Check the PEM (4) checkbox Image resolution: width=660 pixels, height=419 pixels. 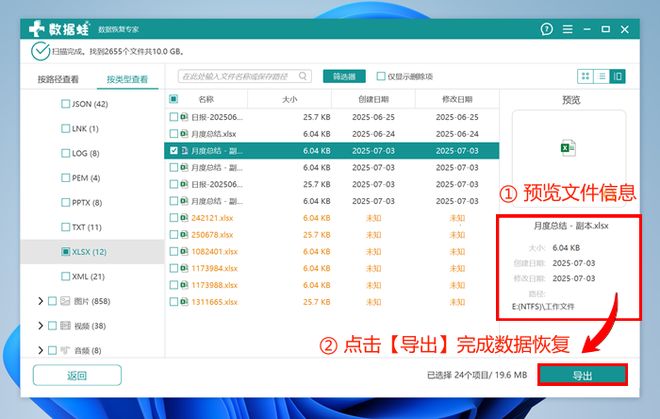coord(66,178)
